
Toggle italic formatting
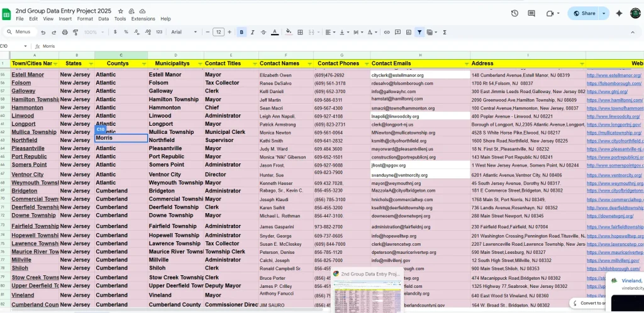point(253,32)
